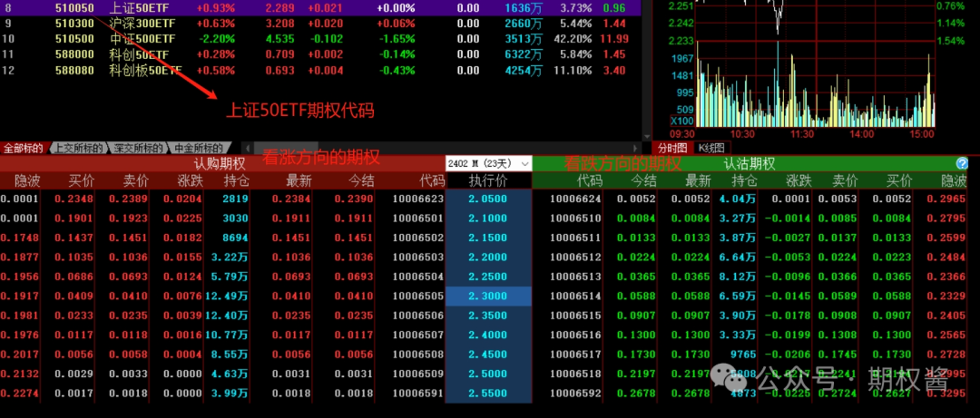Switch to the 全部标的 tab

point(23,148)
